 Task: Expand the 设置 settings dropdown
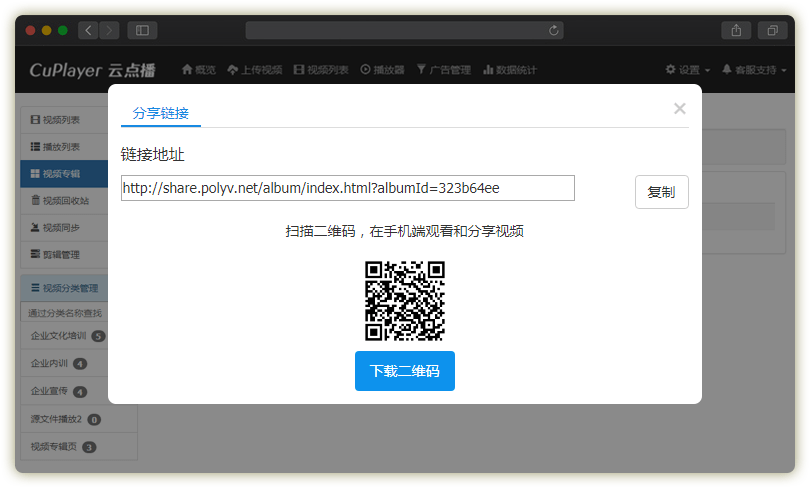[688, 70]
